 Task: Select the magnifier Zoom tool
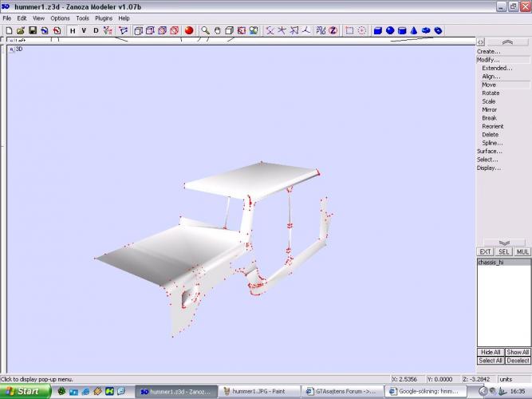(205, 30)
